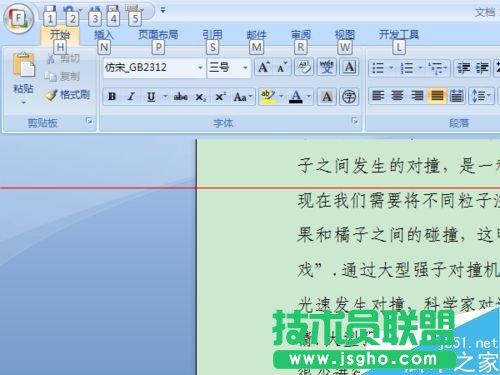Click the Shrink Font icon
The width and height of the screenshot is (500, 375).
pyautogui.click(x=282, y=68)
